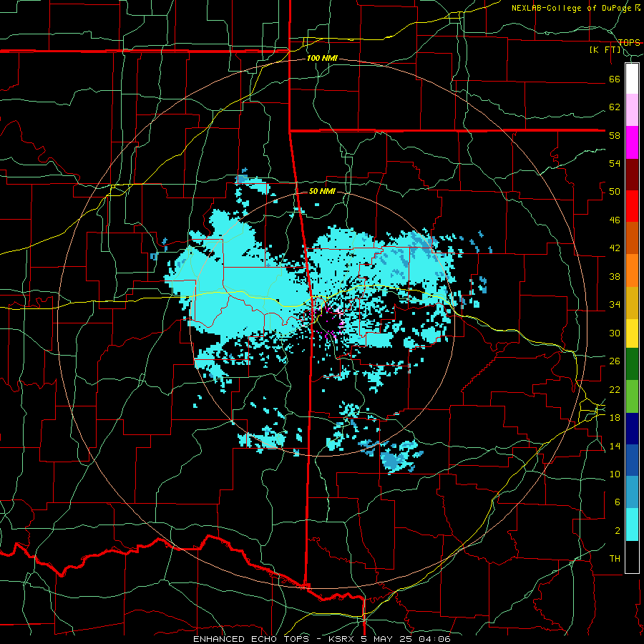This screenshot has width=644, height=644.
Task: Click the '54' legend value
Action: pos(615,163)
